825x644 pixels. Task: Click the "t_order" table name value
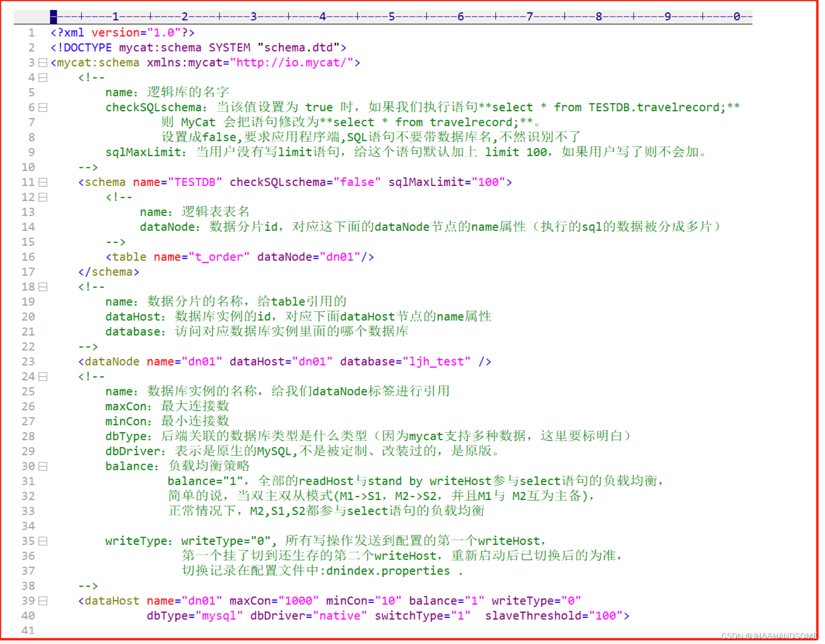coord(219,257)
